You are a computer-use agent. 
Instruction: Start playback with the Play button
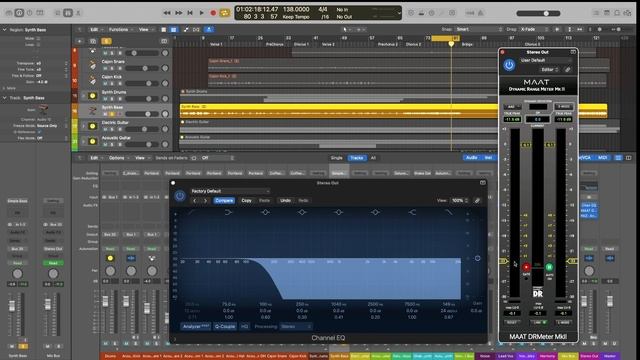click(201, 13)
